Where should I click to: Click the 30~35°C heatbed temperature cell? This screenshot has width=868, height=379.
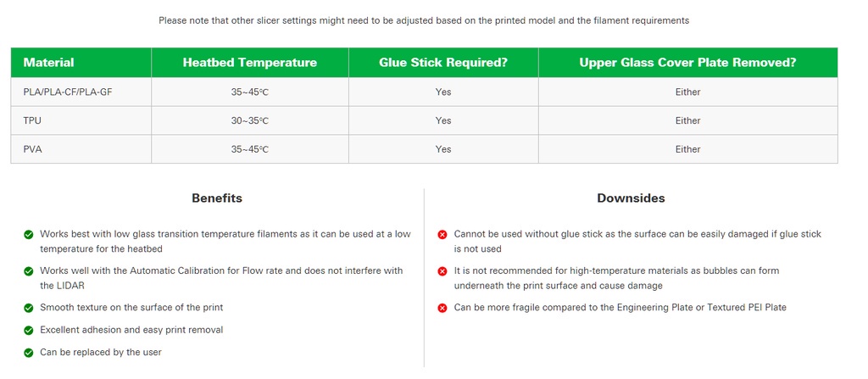coord(250,120)
